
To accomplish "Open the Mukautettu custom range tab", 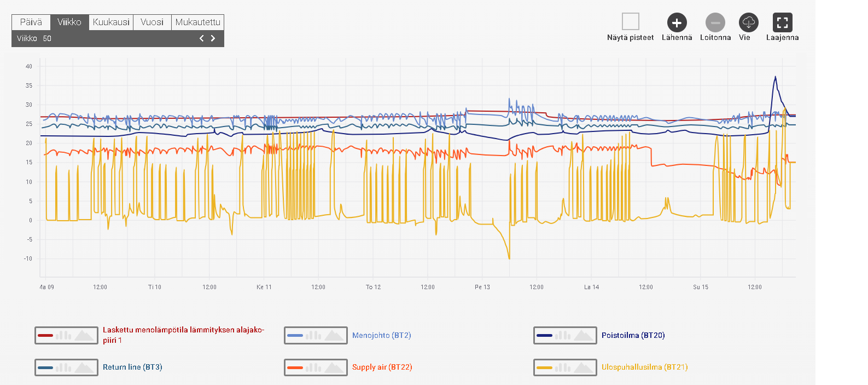I will (197, 22).
